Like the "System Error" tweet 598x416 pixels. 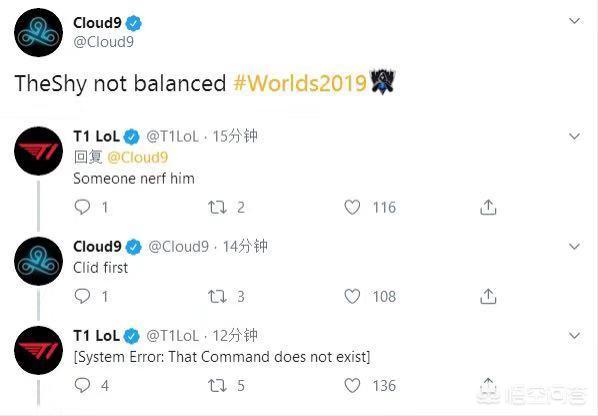(352, 385)
